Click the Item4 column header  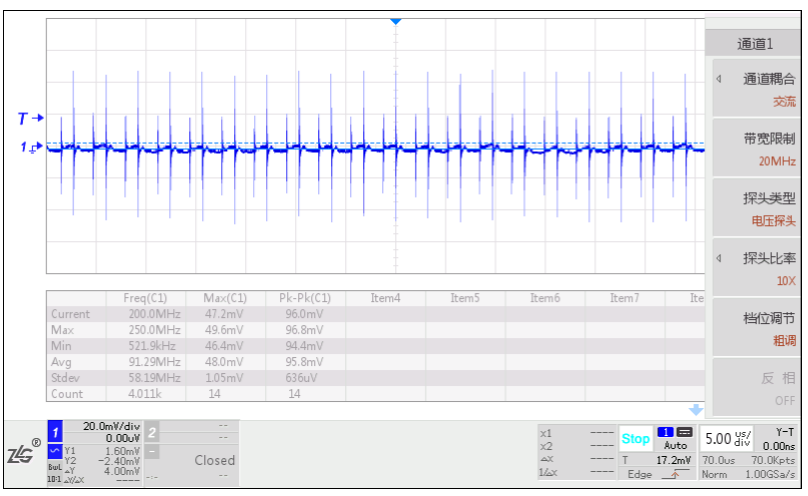385,298
